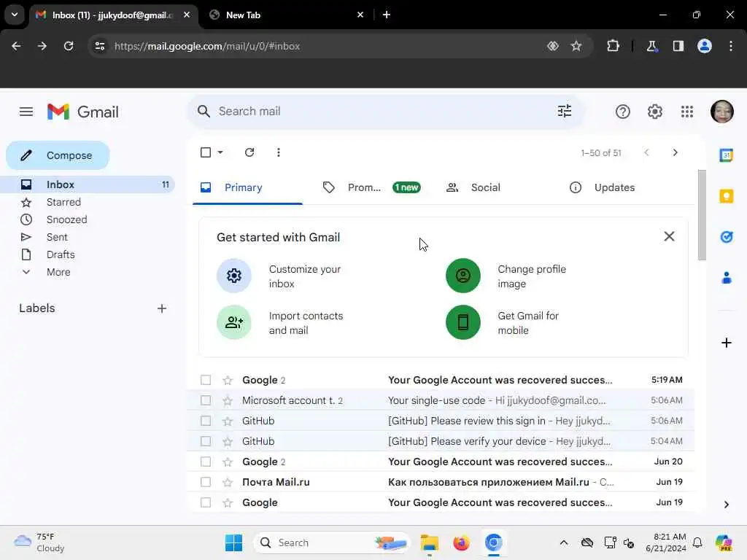Open Windows Start menu
The height and width of the screenshot is (560, 747).
click(233, 542)
